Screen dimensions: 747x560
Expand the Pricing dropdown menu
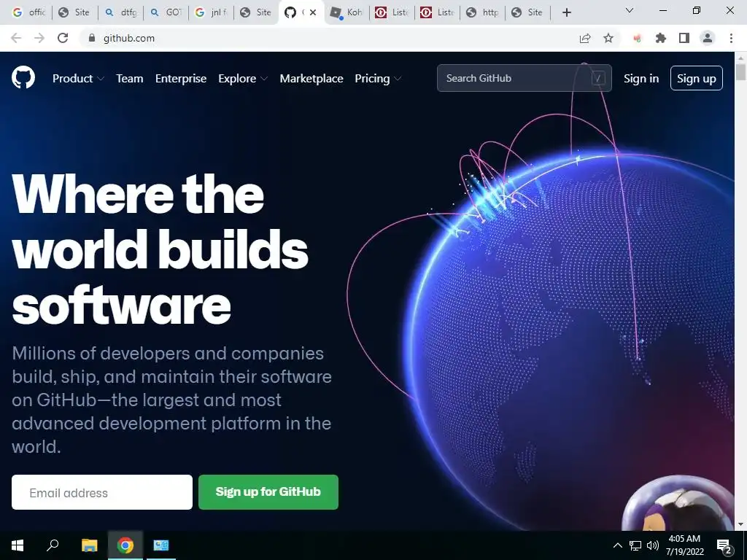tap(378, 79)
